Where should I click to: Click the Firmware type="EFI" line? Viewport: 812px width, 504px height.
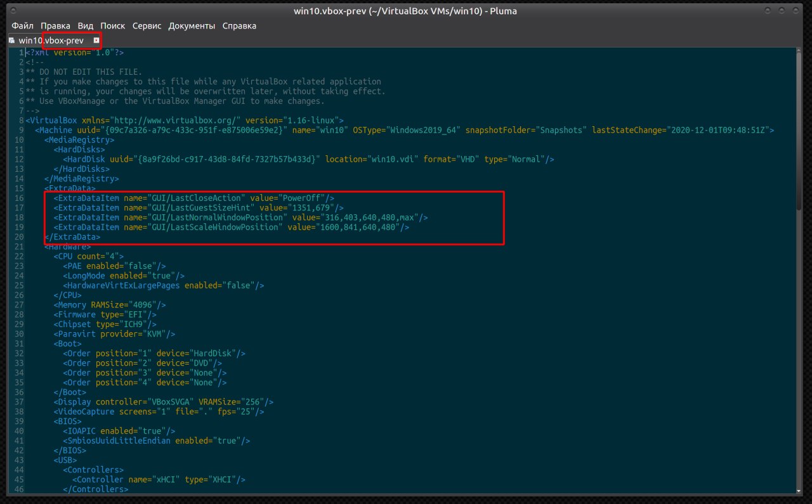tap(105, 314)
